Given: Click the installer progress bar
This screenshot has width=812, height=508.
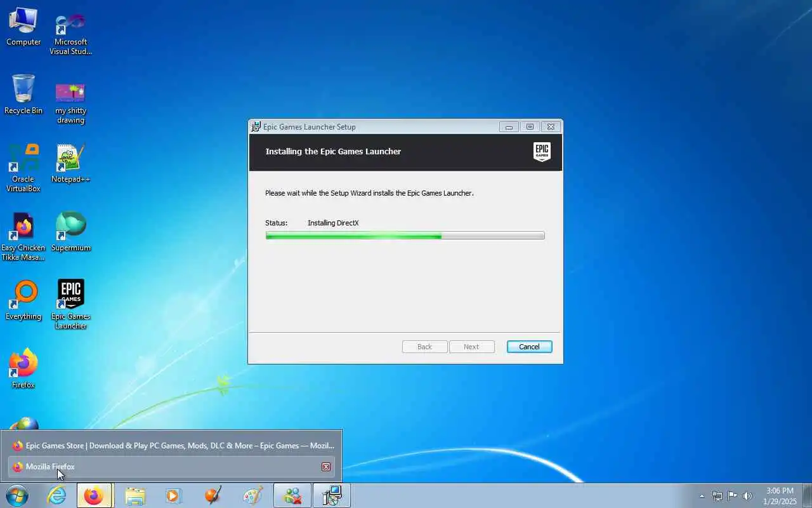Looking at the screenshot, I should click(x=405, y=236).
